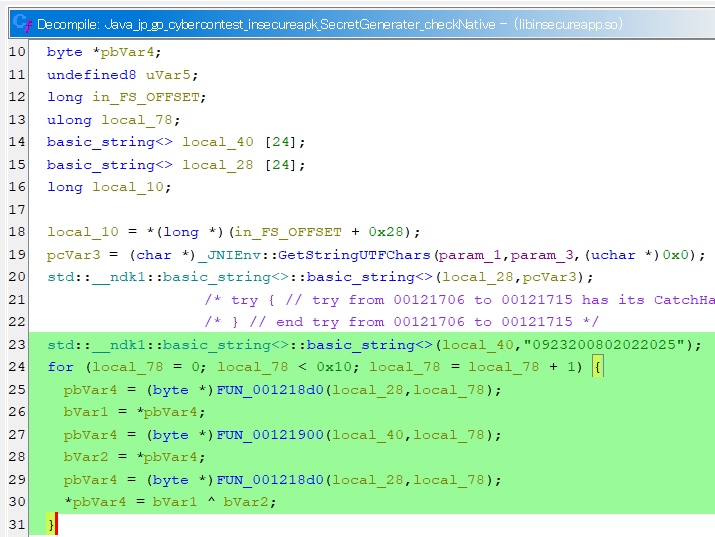
Task: Click pcVar3 variable on line 19
Action: (73, 255)
